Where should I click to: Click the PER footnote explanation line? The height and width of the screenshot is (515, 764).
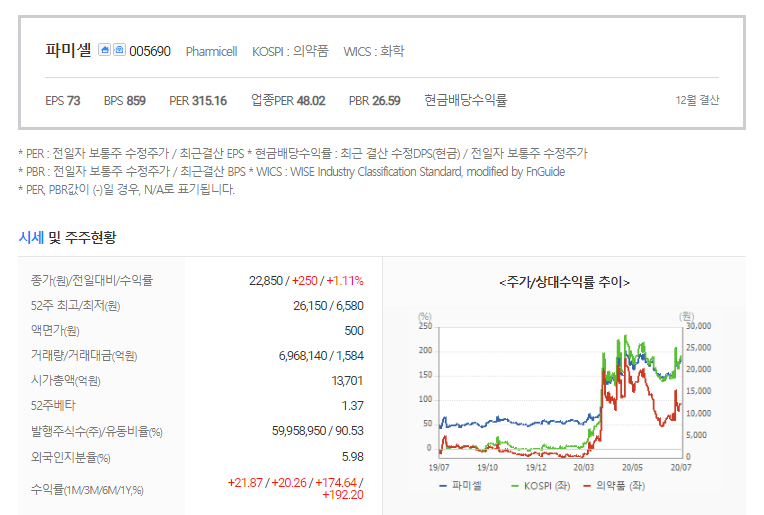[x=303, y=153]
